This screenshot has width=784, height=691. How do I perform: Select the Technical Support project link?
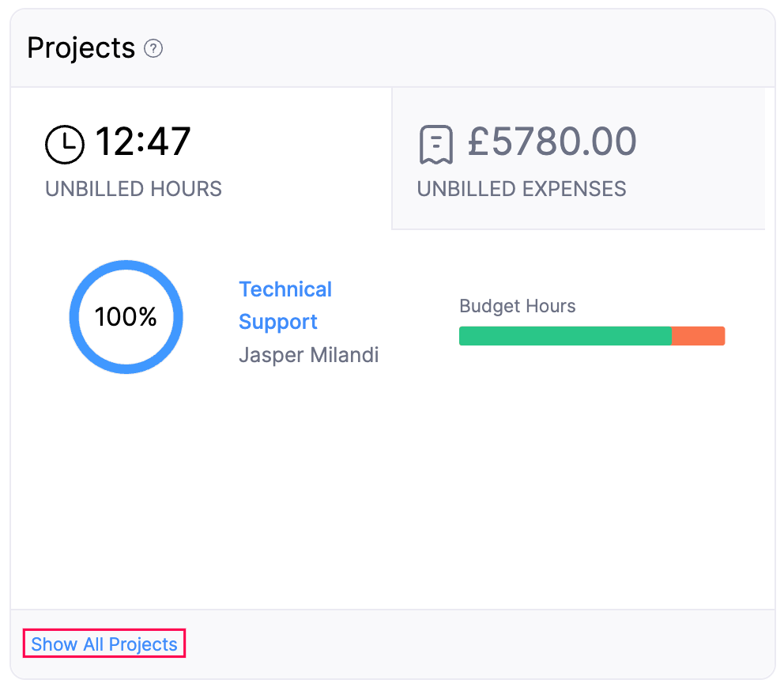click(x=285, y=305)
